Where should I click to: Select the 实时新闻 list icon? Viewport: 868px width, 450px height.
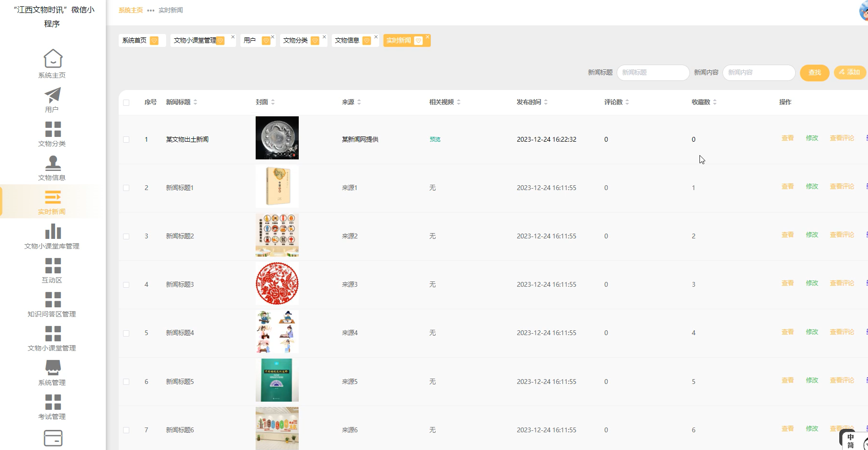52,197
